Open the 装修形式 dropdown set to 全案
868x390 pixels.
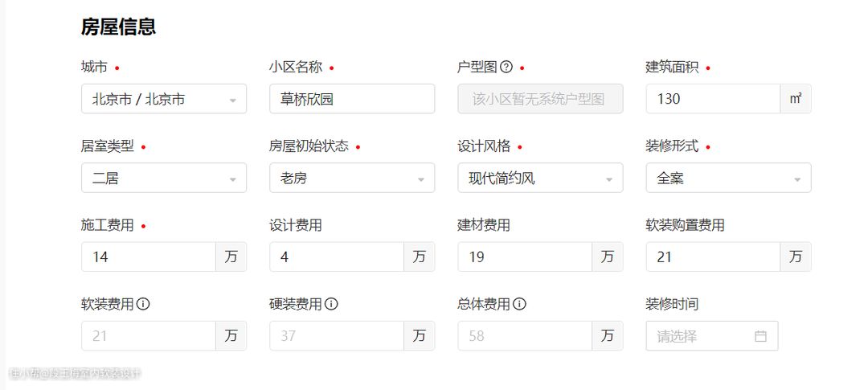tap(728, 178)
